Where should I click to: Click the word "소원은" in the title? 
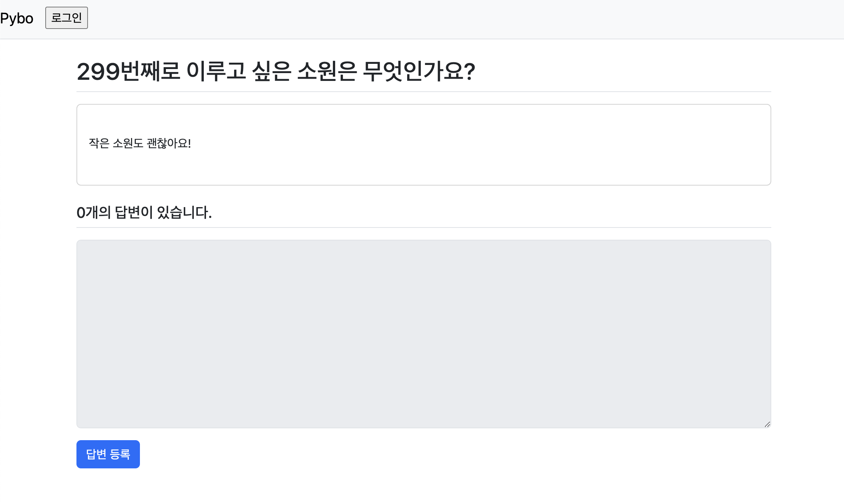pyautogui.click(x=327, y=71)
